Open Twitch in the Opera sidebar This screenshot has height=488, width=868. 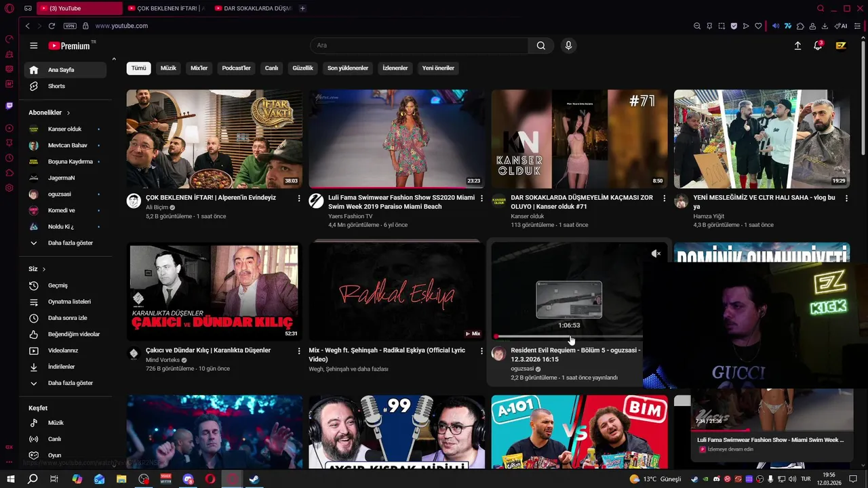point(9,106)
